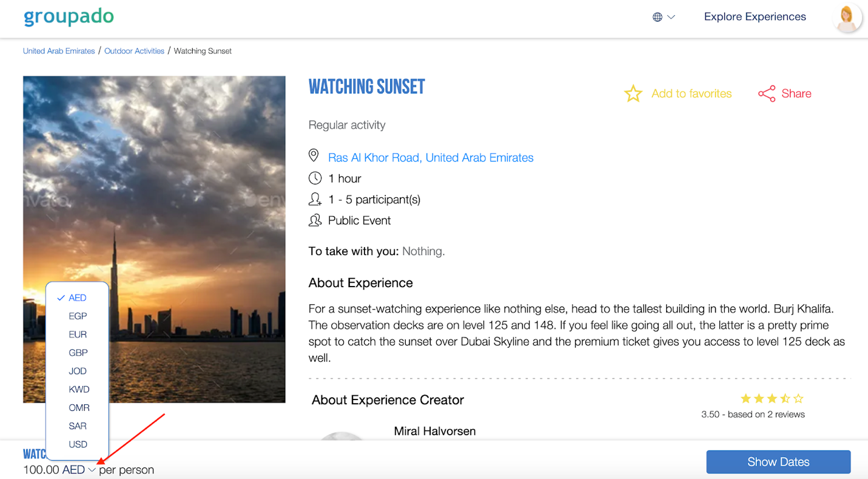Click the creator name Miral Halvorsen

[x=435, y=431]
